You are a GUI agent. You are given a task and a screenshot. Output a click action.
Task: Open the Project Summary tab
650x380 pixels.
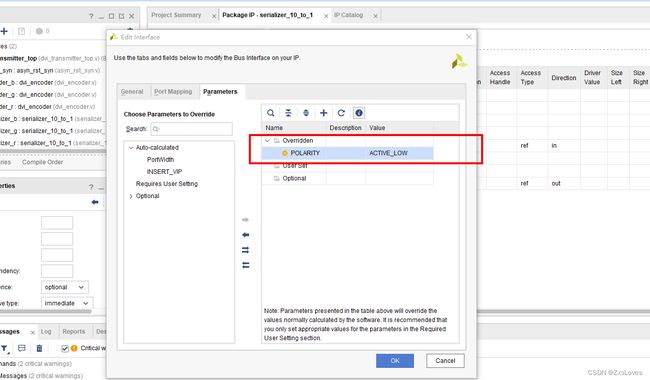176,15
